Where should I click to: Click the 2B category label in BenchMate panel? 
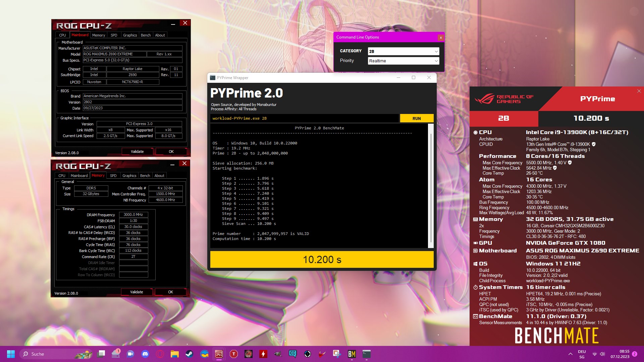(x=504, y=118)
